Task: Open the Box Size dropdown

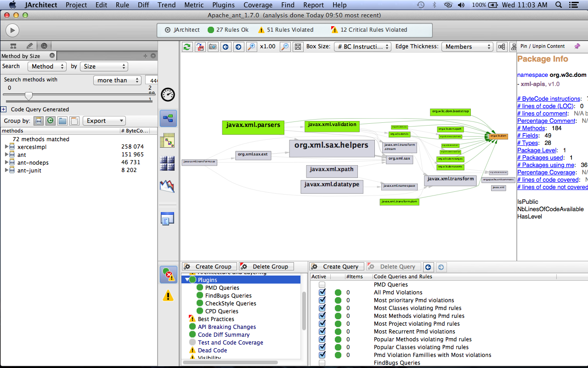Action: tap(362, 47)
